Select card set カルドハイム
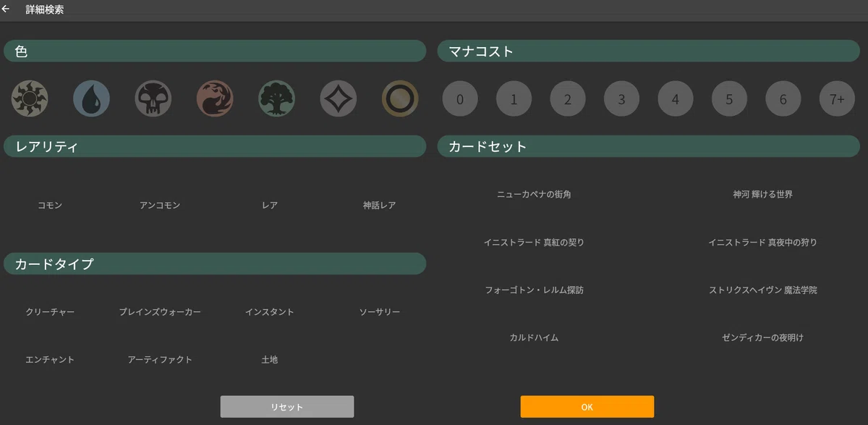 (x=534, y=338)
